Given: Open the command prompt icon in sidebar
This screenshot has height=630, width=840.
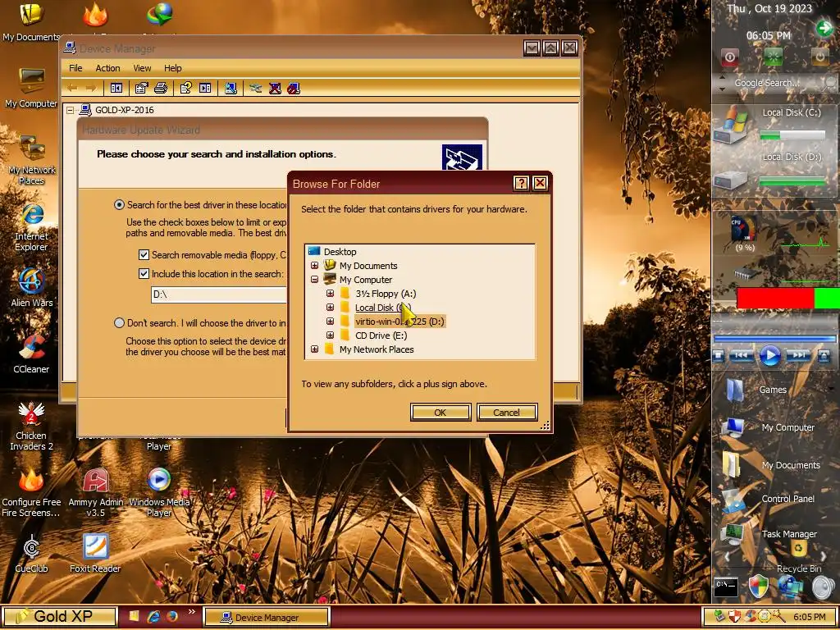Looking at the screenshot, I should [727, 587].
